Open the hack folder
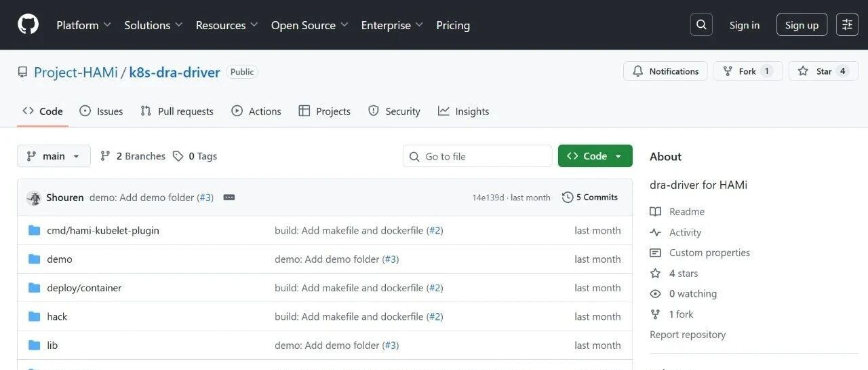The height and width of the screenshot is (370, 868). tap(57, 316)
